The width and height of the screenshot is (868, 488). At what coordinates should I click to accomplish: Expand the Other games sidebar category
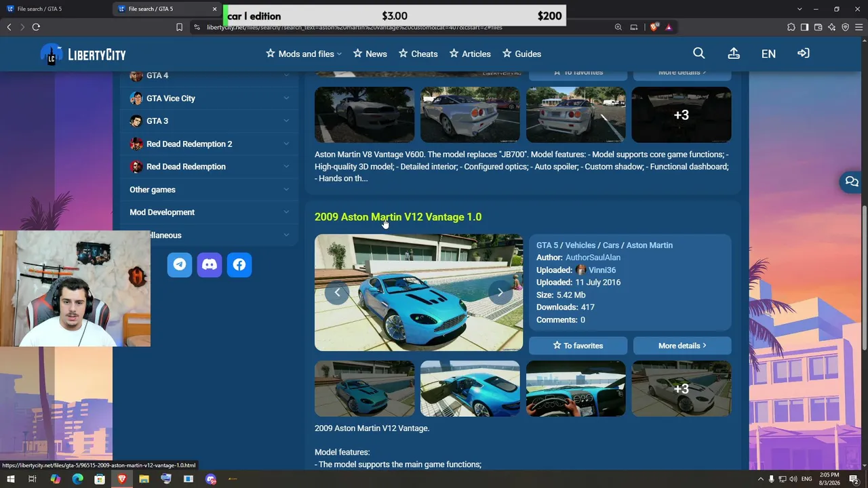(210, 190)
